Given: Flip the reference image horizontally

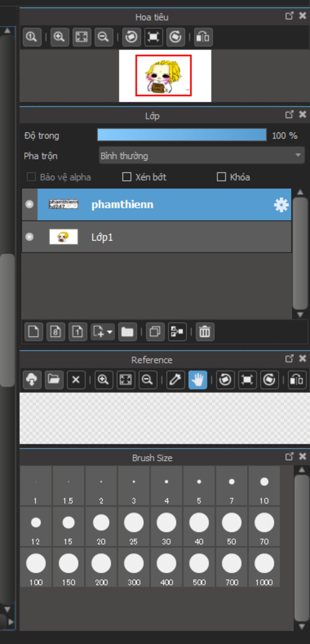Looking at the screenshot, I should (297, 380).
